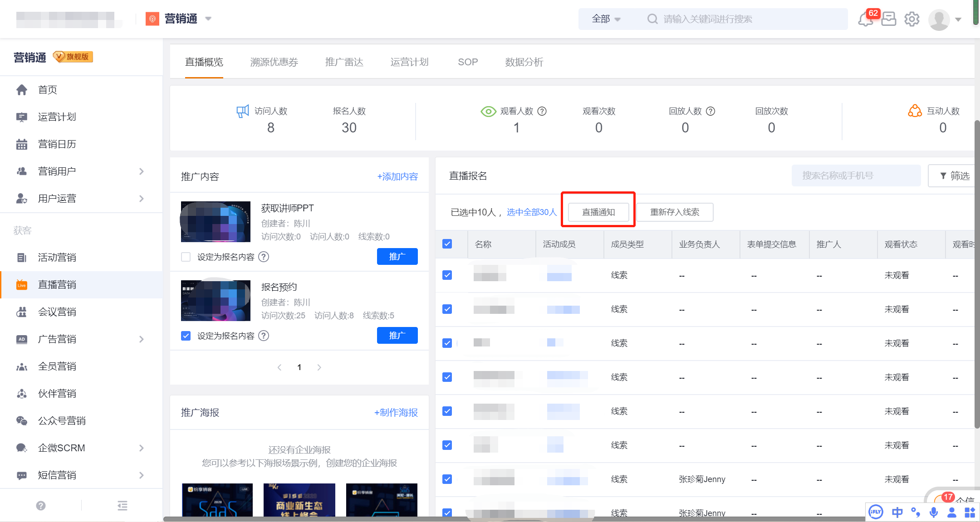Uncheck the fifth registrant row checkbox

pyautogui.click(x=447, y=411)
